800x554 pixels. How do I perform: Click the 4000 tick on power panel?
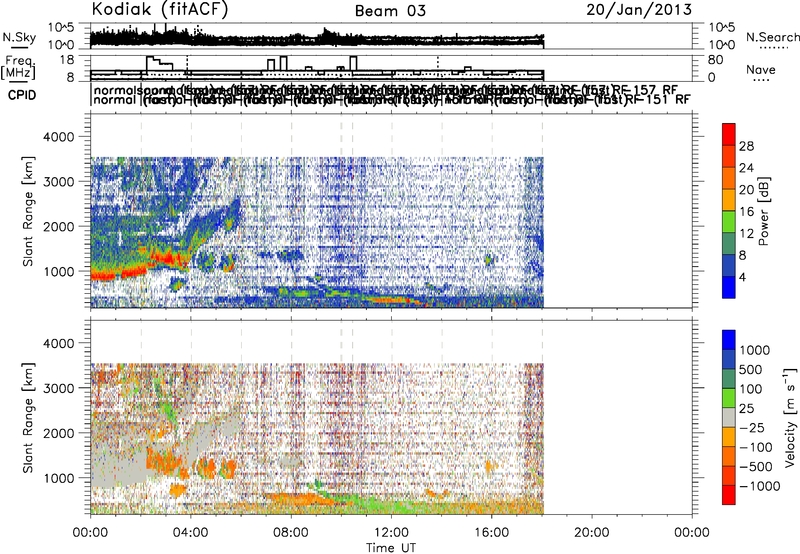tap(58, 137)
